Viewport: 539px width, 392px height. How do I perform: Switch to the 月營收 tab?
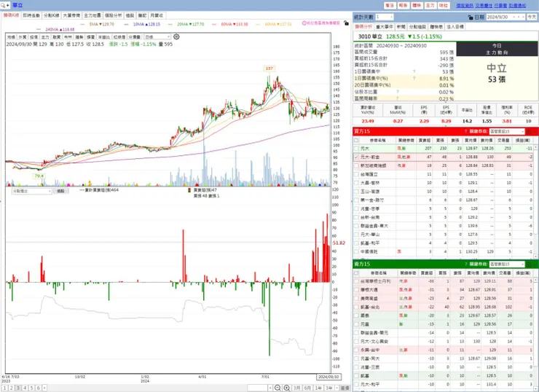pos(157,15)
